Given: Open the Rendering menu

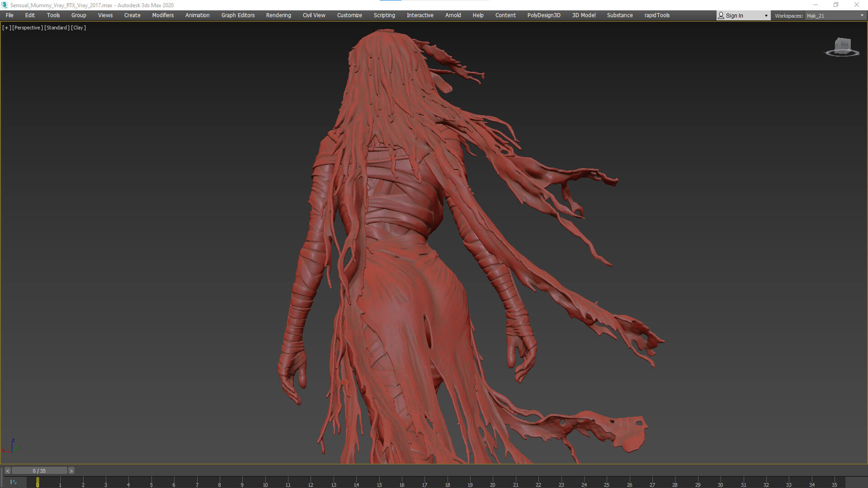Looking at the screenshot, I should (x=278, y=15).
